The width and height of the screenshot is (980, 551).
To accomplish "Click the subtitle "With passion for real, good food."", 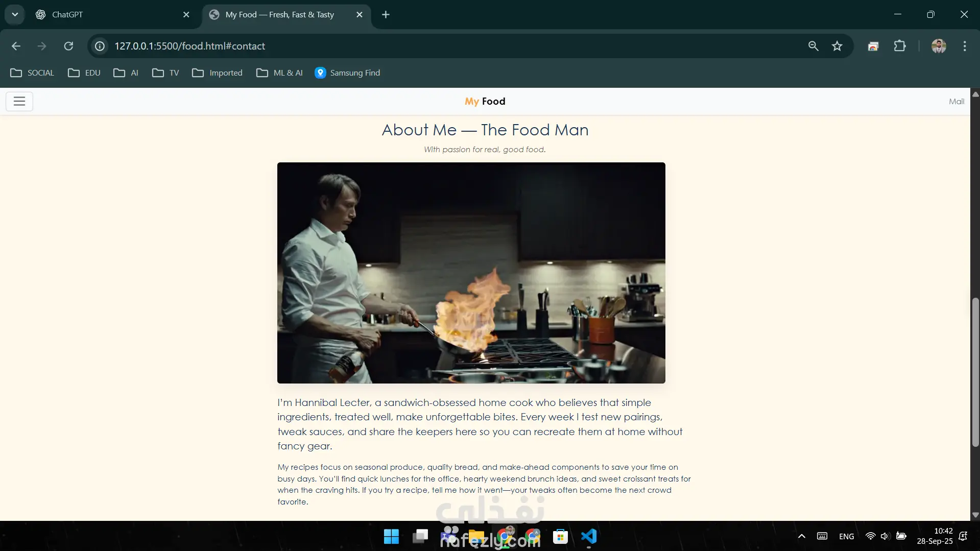I will tap(485, 150).
